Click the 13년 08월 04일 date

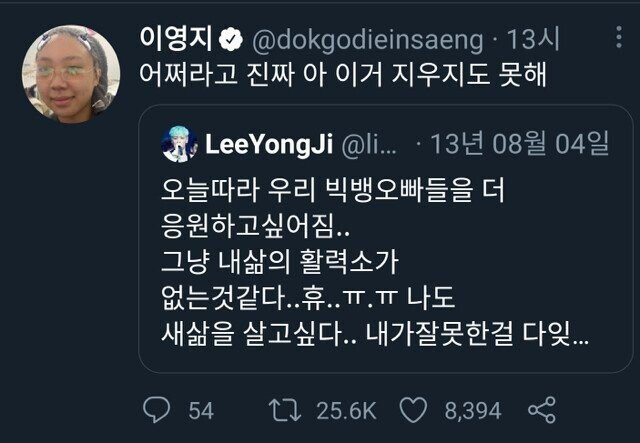point(519,145)
